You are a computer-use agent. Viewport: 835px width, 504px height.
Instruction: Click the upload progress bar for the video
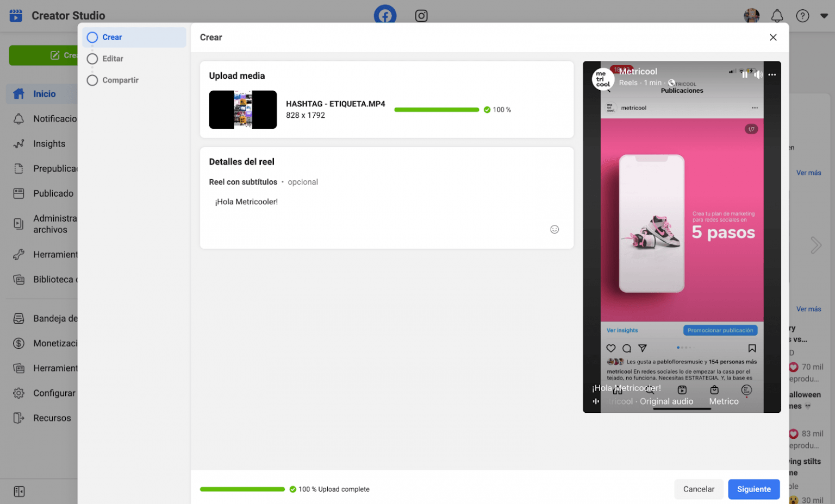tap(437, 110)
